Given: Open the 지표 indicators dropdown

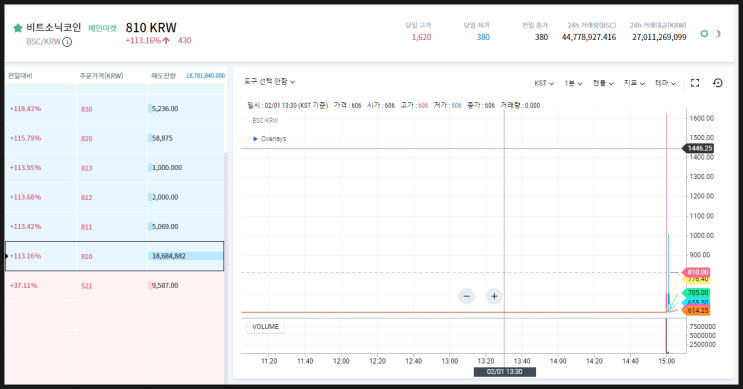Looking at the screenshot, I should click(634, 83).
